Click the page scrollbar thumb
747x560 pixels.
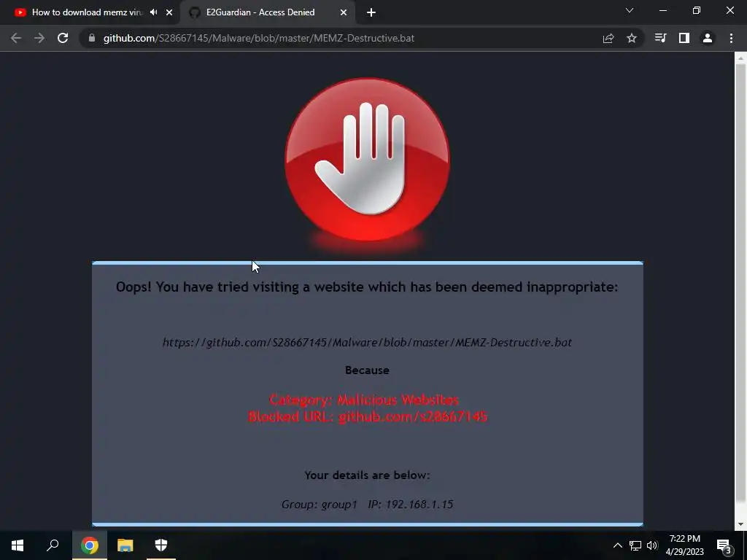740,282
